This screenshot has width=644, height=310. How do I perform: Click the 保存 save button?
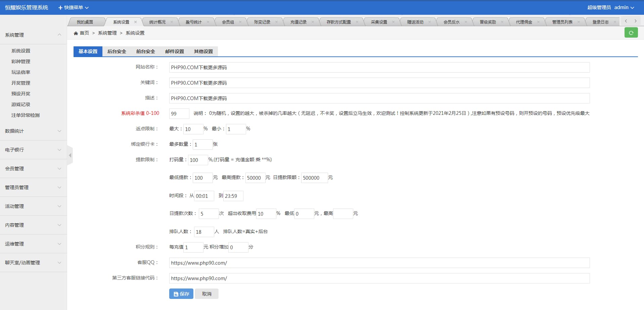181,294
